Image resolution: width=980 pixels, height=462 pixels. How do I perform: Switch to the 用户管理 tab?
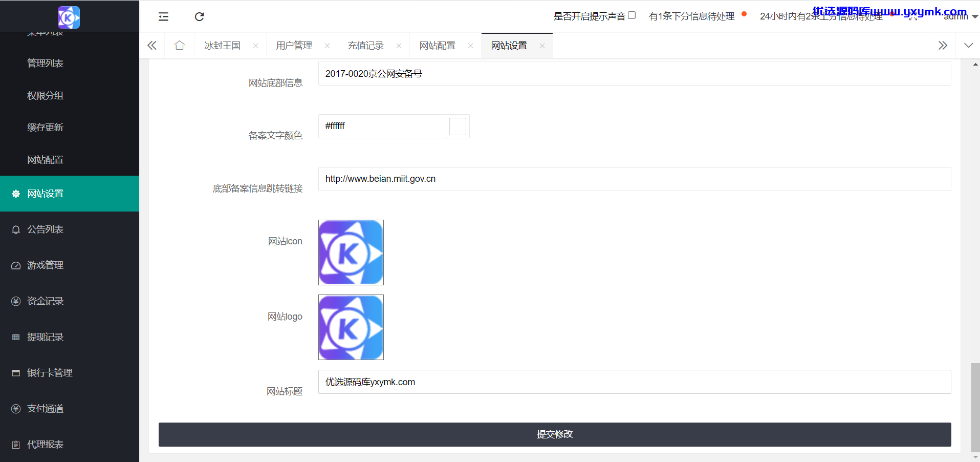294,46
